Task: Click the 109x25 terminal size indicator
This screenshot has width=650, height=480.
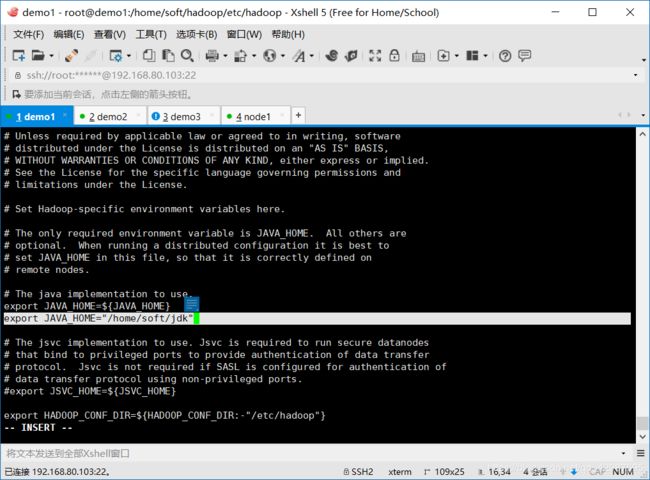Action: [x=444, y=472]
